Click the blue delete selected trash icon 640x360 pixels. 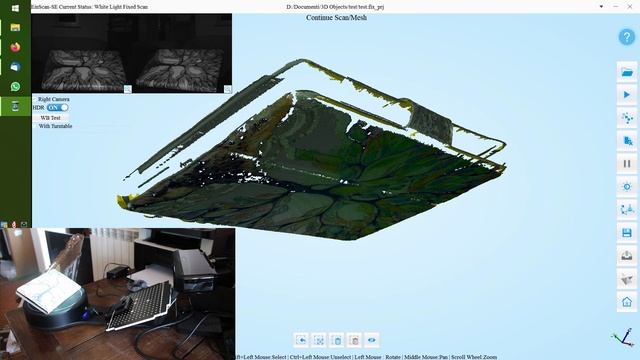click(x=337, y=340)
